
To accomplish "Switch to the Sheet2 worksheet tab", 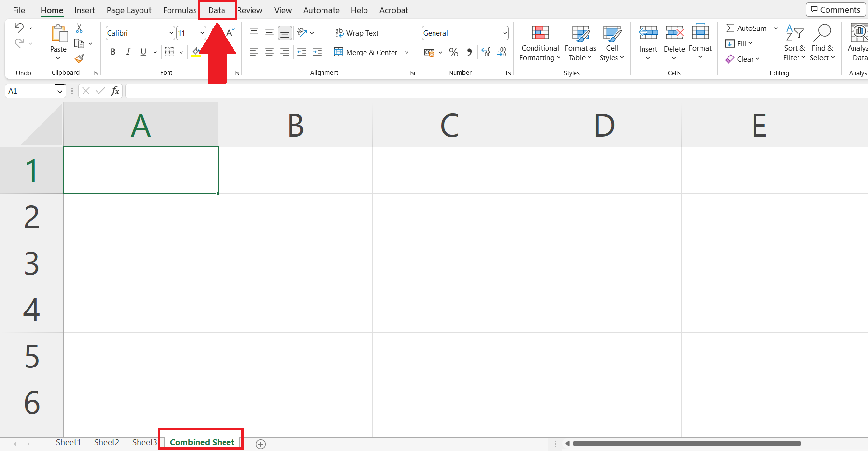I will 106,442.
